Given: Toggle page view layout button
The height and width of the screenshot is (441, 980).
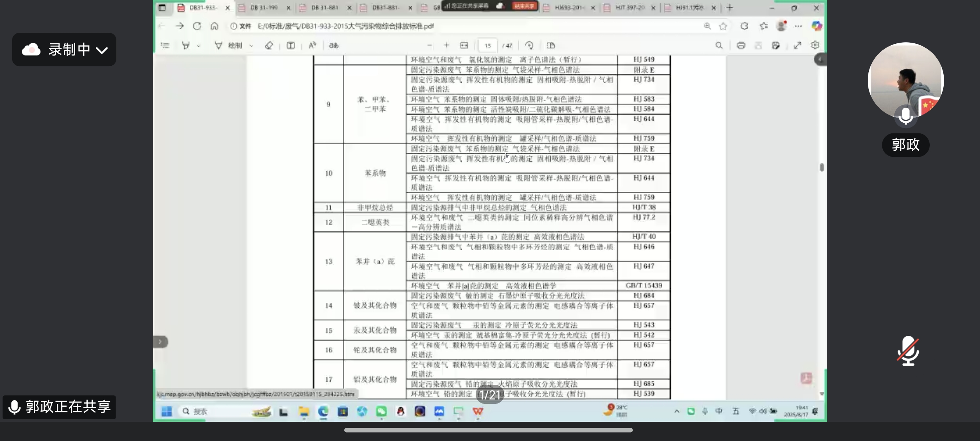Looking at the screenshot, I should pyautogui.click(x=551, y=45).
